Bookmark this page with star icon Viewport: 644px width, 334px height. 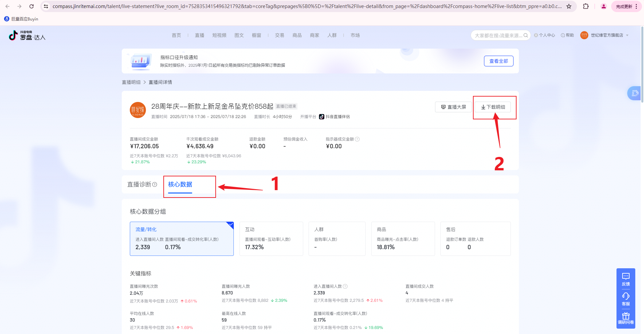click(569, 6)
